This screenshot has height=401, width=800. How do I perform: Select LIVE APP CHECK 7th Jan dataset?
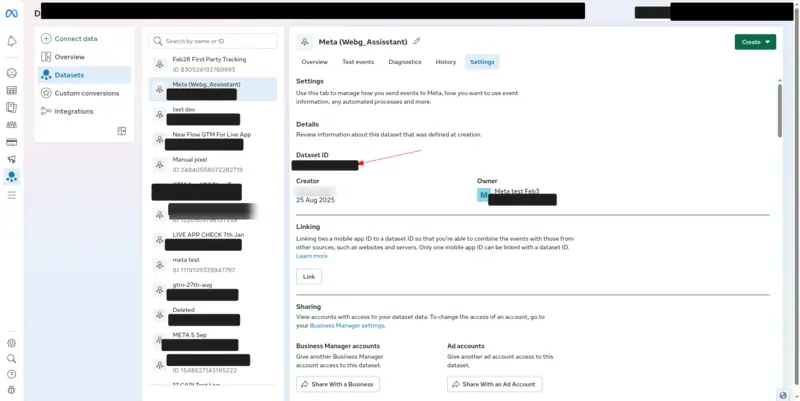(213, 240)
